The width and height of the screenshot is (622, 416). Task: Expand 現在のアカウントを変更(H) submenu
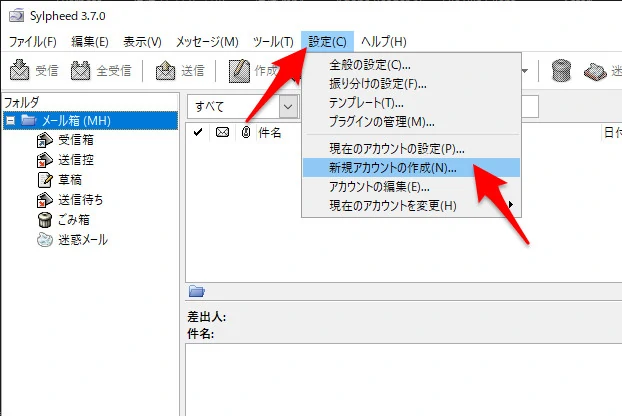(x=411, y=205)
